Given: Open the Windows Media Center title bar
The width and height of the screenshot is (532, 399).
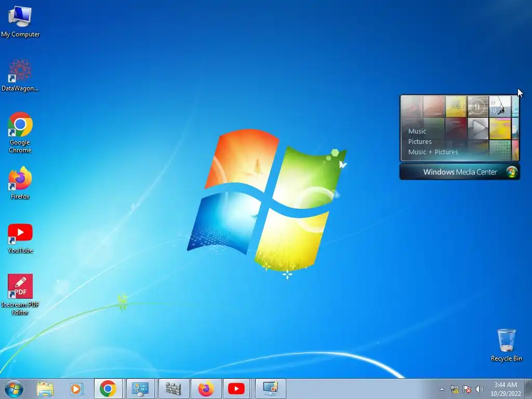Looking at the screenshot, I should [x=459, y=172].
